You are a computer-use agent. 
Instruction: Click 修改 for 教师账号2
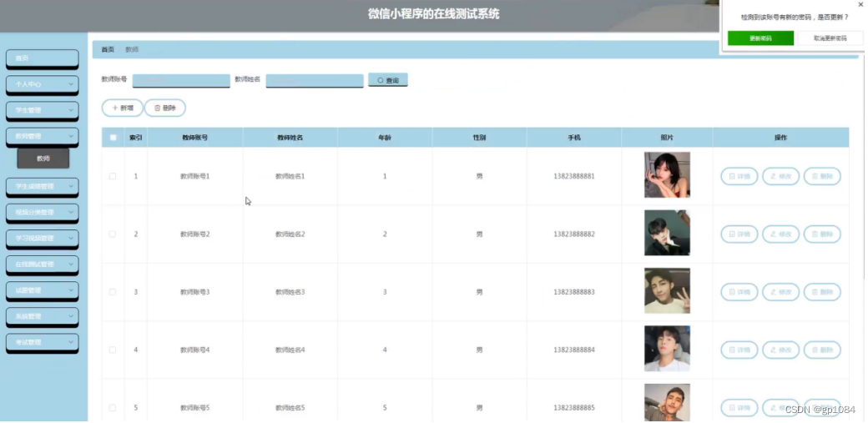coord(780,234)
